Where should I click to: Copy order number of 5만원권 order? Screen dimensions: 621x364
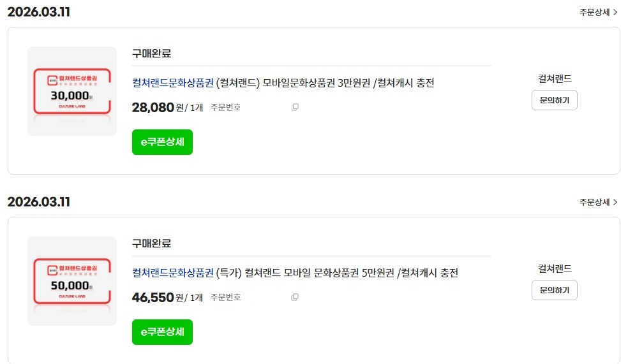(295, 297)
